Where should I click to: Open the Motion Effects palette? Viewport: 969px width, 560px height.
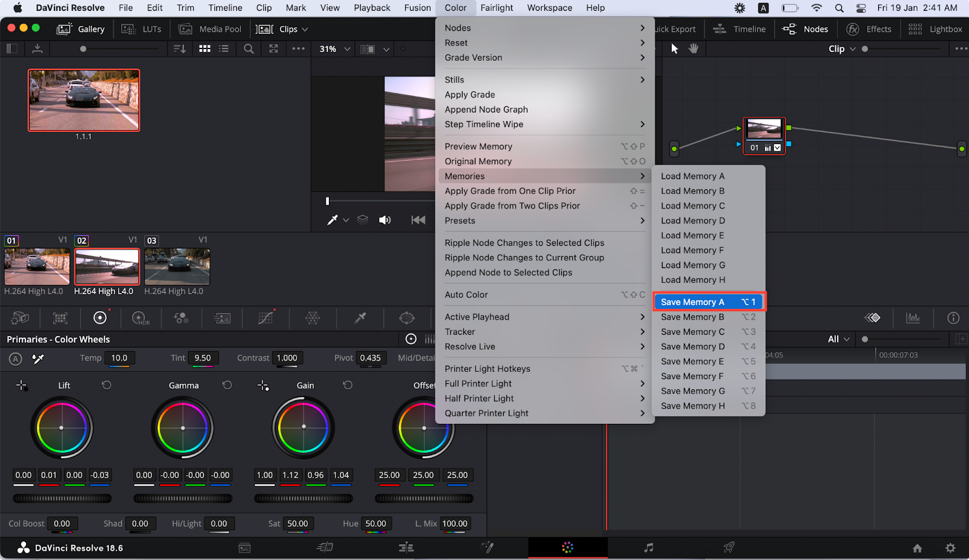click(222, 317)
